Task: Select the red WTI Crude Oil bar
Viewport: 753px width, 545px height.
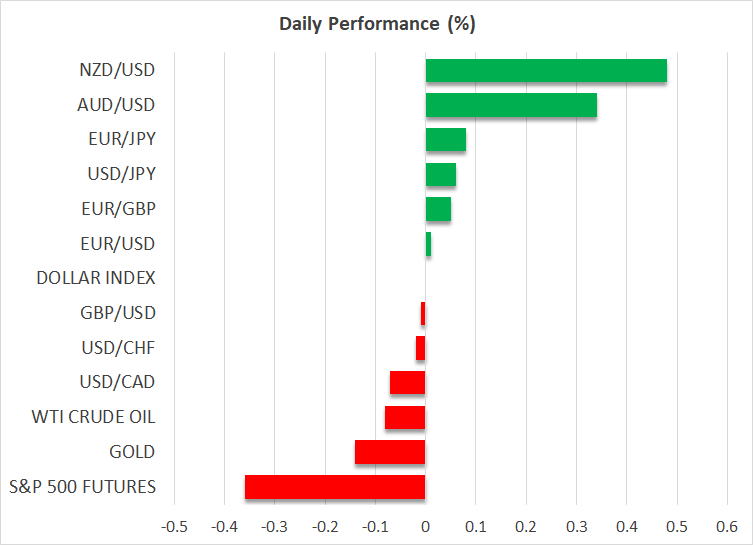Action: coord(405,417)
